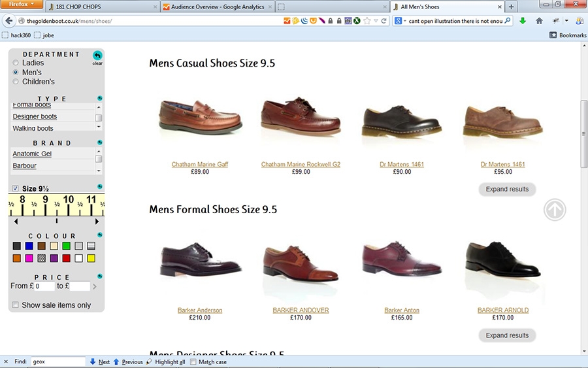The width and height of the screenshot is (588, 368).
Task: Click the price From input field
Action: 44,286
